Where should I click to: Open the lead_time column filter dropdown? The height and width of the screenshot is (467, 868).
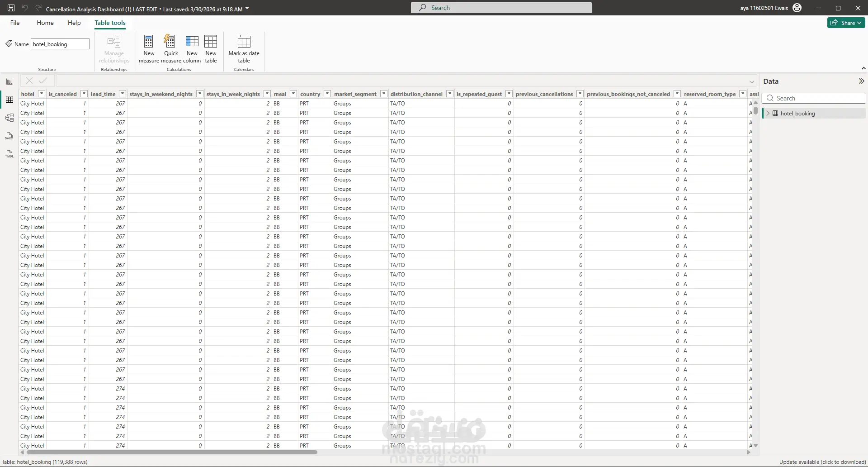(122, 94)
